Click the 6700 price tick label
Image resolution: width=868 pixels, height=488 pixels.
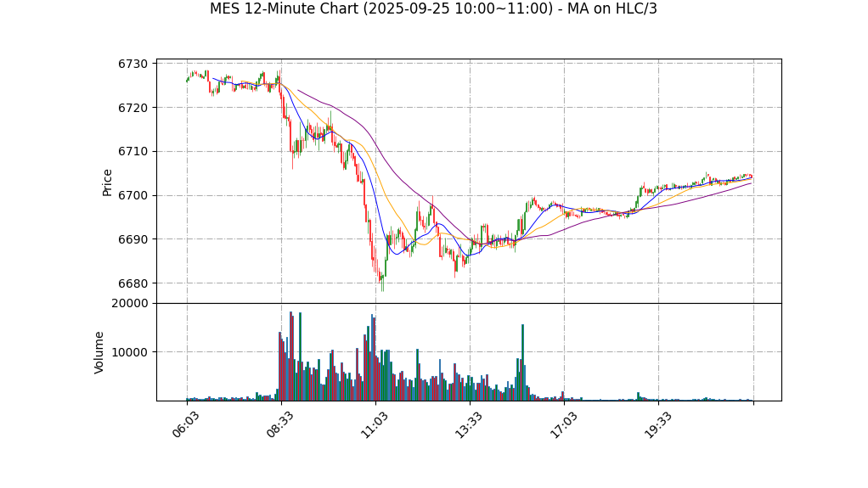pos(132,195)
